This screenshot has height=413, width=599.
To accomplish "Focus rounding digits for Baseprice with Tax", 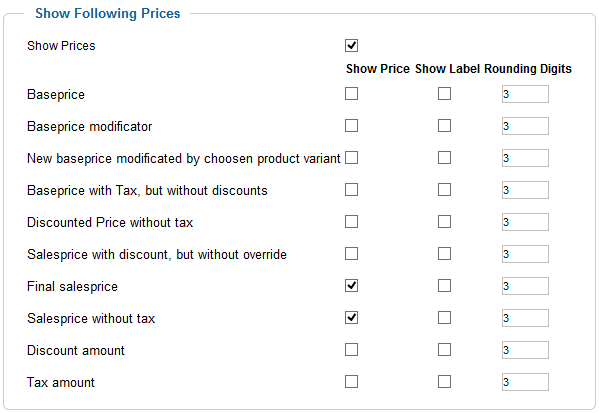I will 525,190.
